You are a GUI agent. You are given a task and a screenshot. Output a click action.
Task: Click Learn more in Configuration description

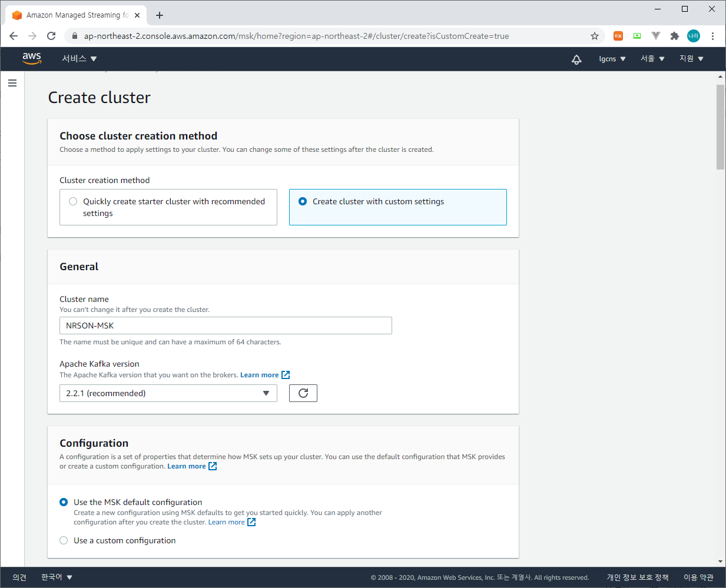tap(187, 466)
